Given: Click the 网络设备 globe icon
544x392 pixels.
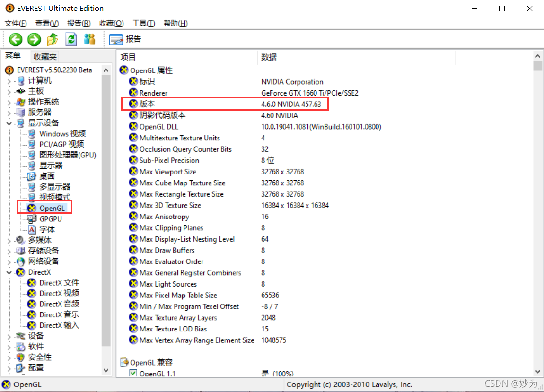Looking at the screenshot, I should coord(20,261).
